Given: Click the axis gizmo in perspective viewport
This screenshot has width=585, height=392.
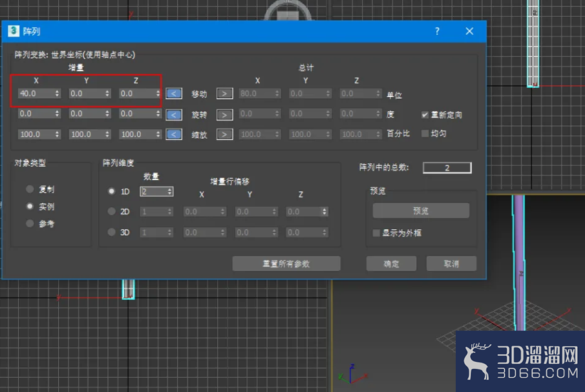Looking at the screenshot, I should 352,375.
